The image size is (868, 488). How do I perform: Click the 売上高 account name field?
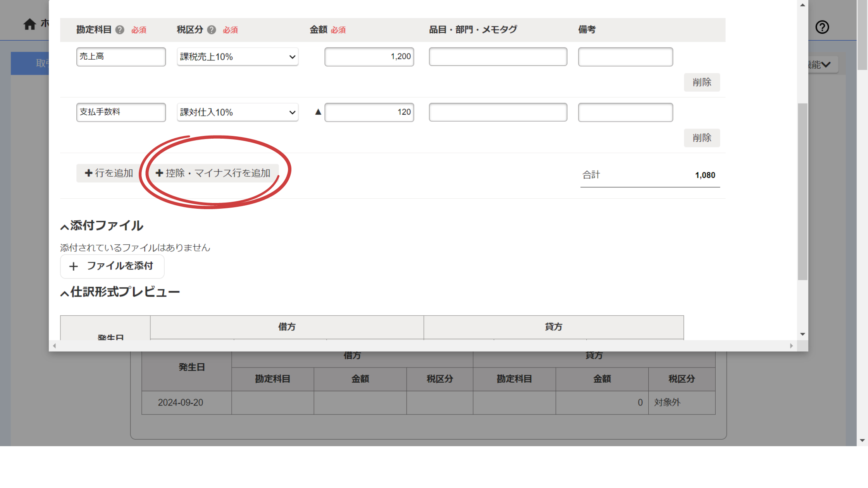(121, 57)
